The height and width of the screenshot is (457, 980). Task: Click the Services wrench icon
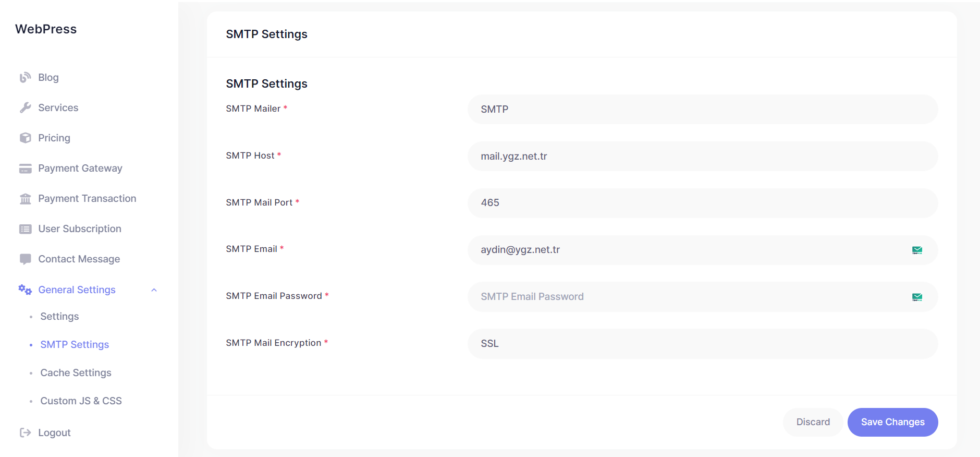(25, 107)
